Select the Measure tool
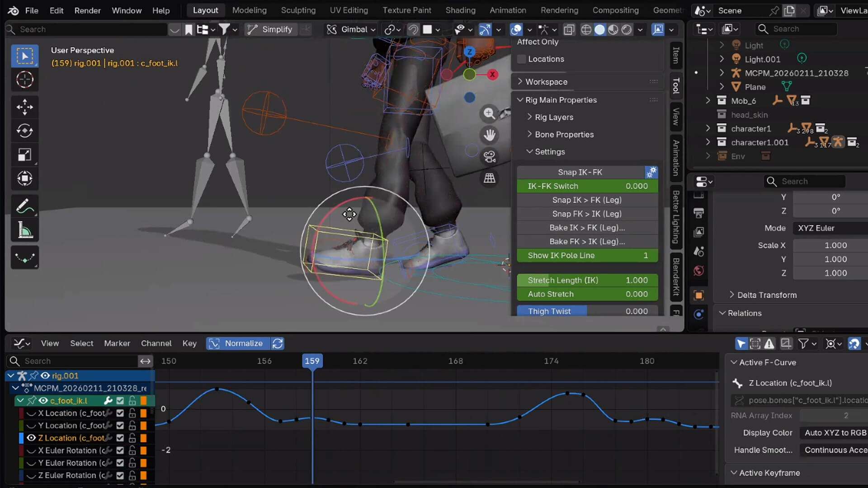This screenshot has width=868, height=488. tap(24, 230)
